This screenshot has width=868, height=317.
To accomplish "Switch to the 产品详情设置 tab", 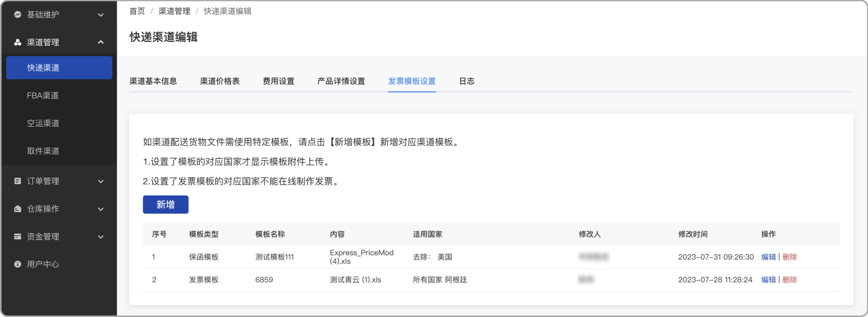I will (341, 81).
